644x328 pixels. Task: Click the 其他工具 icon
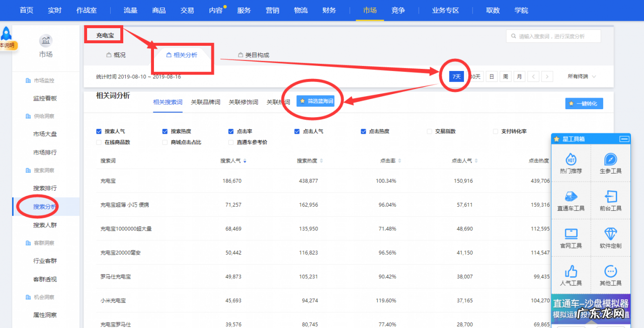click(x=610, y=274)
